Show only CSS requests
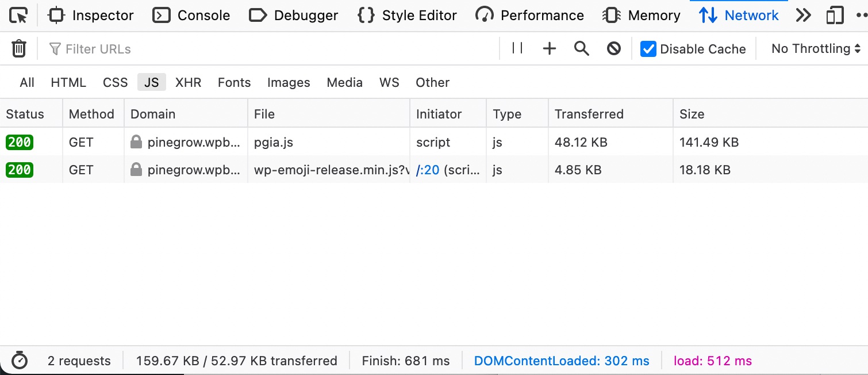 [x=116, y=82]
